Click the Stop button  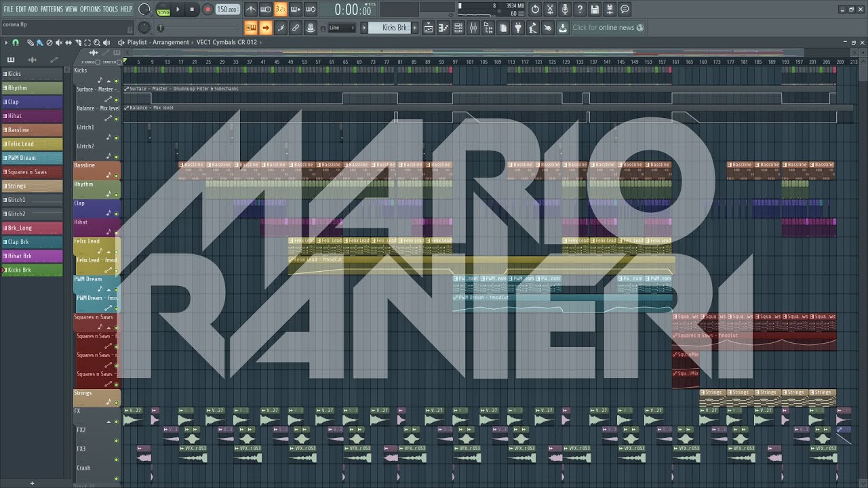point(192,9)
